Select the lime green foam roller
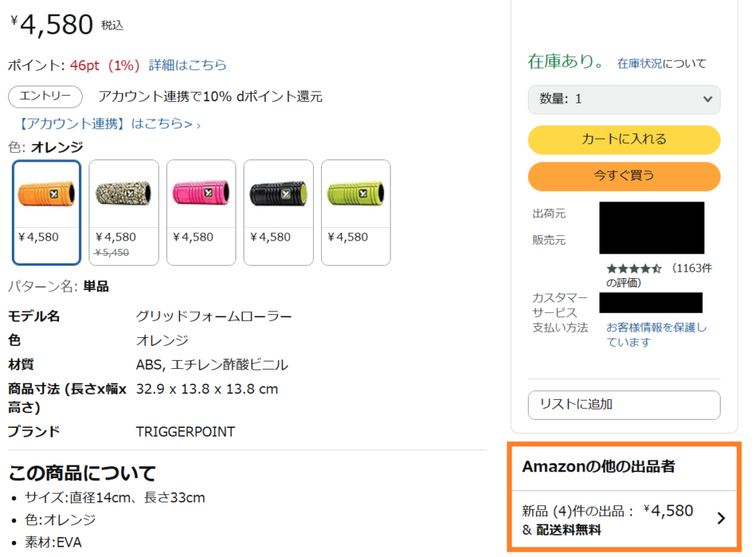The width and height of the screenshot is (756, 557). tap(356, 212)
